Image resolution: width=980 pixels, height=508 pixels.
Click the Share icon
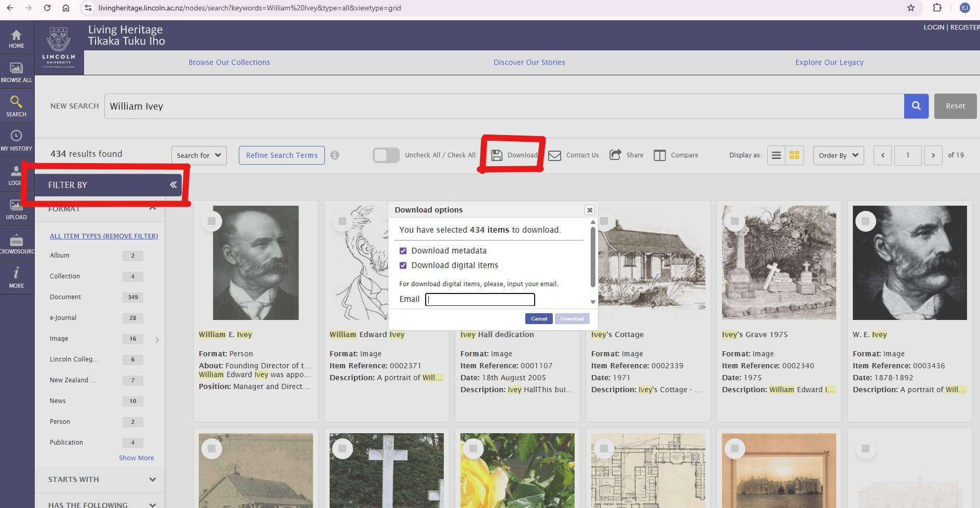(x=615, y=155)
